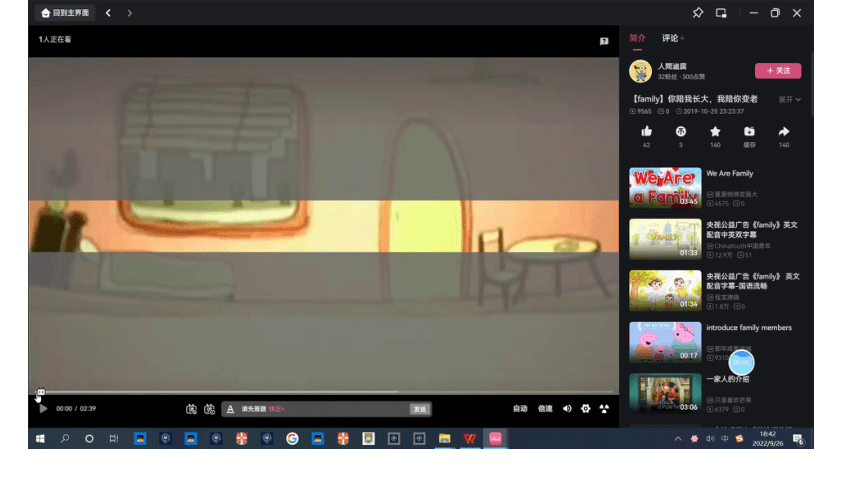Open 央视公益广告 英文配音中英双字幕 title

[752, 229]
